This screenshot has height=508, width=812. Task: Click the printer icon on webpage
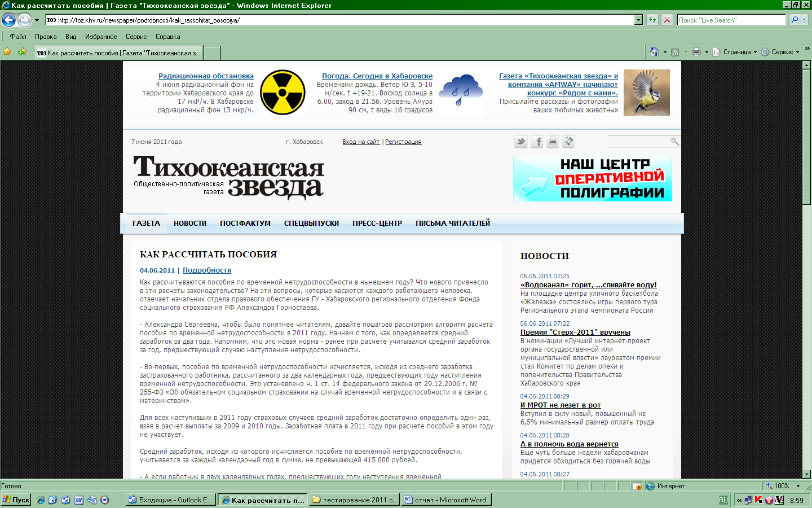pos(553,142)
